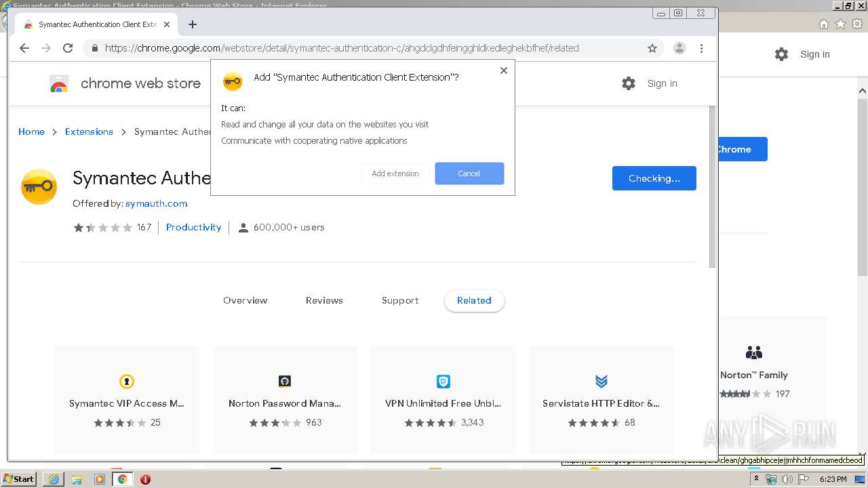Viewport: 868px width, 488px height.
Task: Click the taskbar clock 6:23 PM
Action: (833, 479)
